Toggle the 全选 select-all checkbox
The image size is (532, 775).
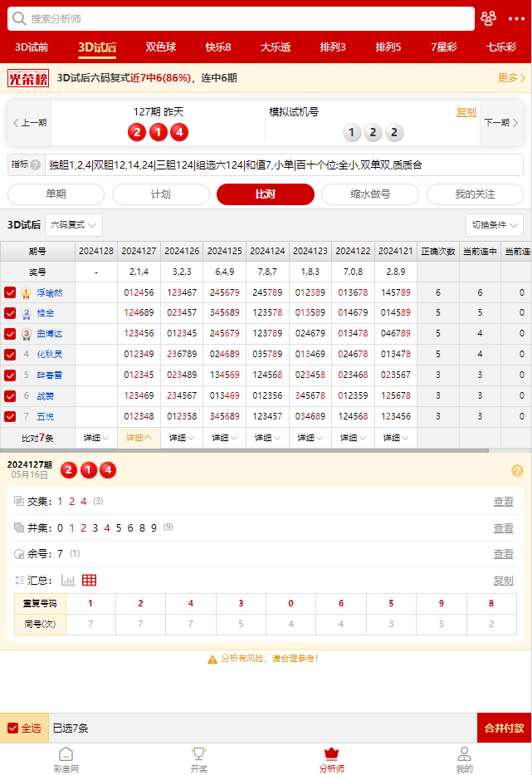(12, 728)
